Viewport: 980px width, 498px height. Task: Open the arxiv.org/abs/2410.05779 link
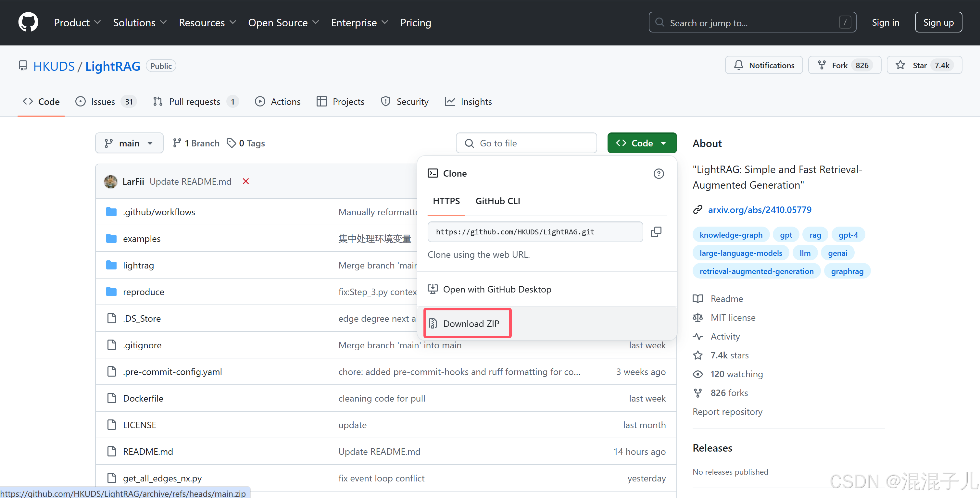[759, 210]
